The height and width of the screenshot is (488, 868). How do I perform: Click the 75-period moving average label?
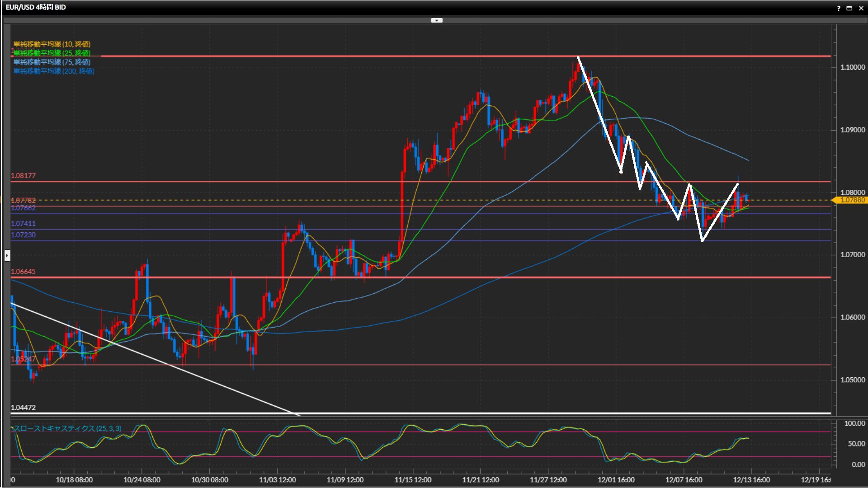click(52, 62)
